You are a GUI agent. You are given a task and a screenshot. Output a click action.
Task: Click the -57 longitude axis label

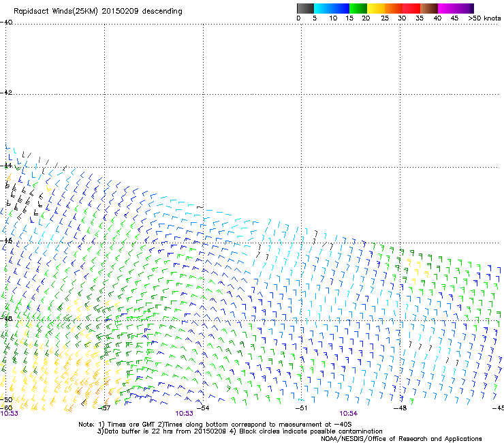(x=104, y=408)
